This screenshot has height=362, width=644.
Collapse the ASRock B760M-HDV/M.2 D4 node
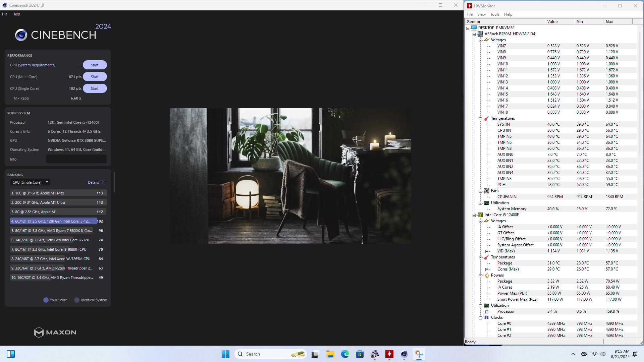474,34
